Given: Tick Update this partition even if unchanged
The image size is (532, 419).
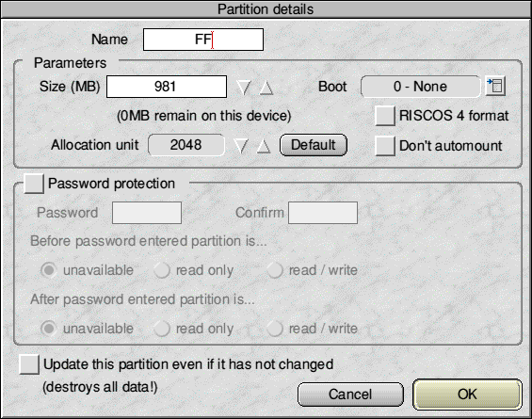Looking at the screenshot, I should click(29, 364).
